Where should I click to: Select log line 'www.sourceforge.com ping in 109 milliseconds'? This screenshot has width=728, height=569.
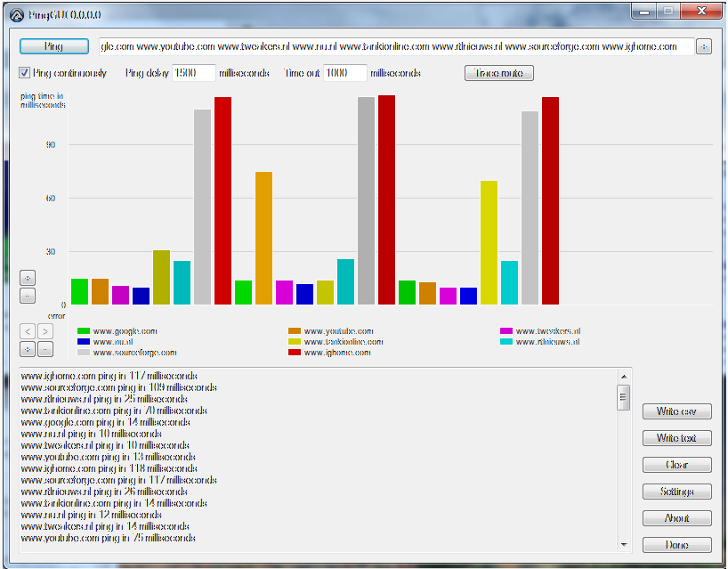[119, 387]
